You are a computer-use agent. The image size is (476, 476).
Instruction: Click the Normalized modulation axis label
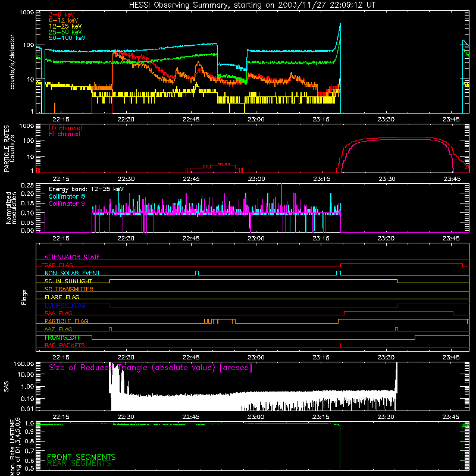coord(11,208)
